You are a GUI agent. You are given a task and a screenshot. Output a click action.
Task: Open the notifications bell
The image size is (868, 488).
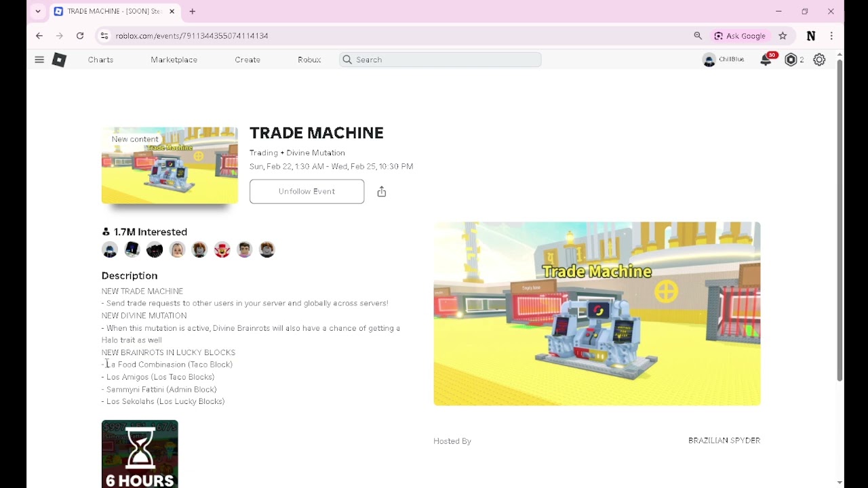(766, 60)
